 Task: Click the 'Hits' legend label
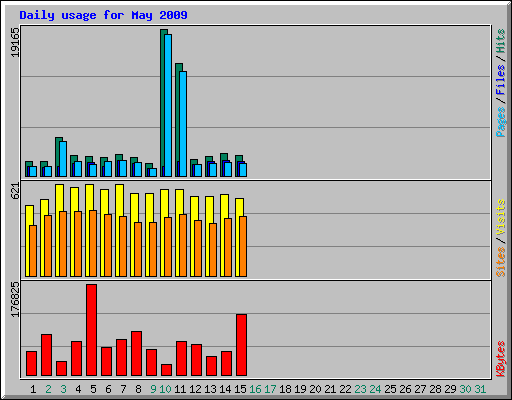(501, 41)
